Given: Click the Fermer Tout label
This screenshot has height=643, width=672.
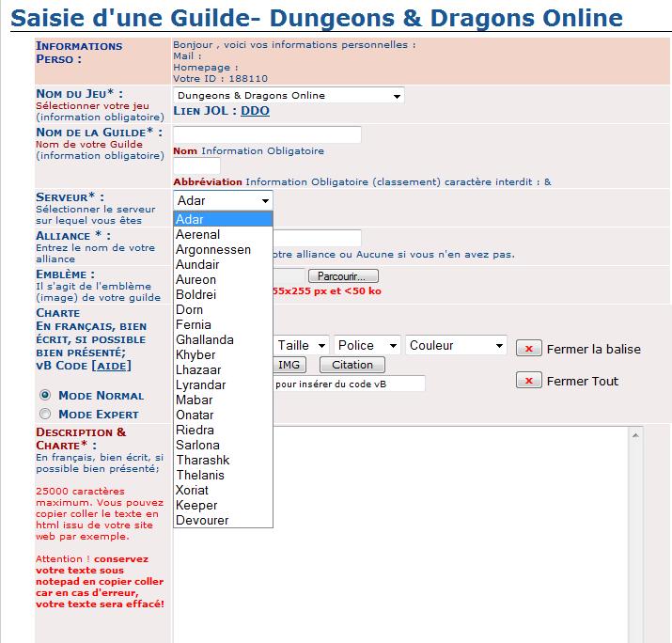Looking at the screenshot, I should point(583,381).
